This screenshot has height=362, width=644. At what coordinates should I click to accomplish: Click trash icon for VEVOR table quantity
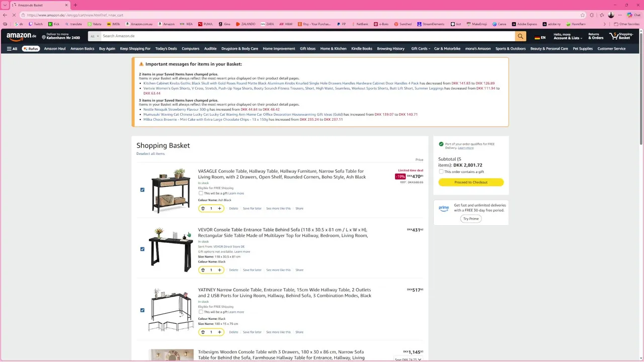click(x=203, y=270)
